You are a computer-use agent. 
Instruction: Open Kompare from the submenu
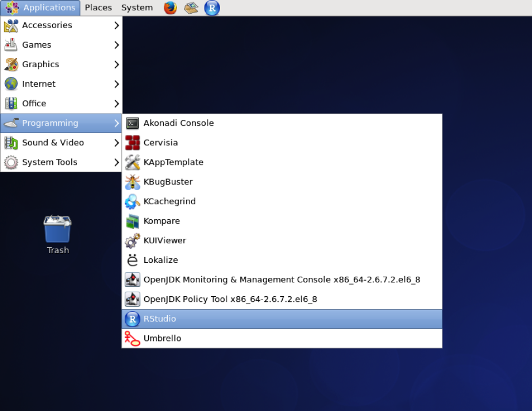[282, 221]
